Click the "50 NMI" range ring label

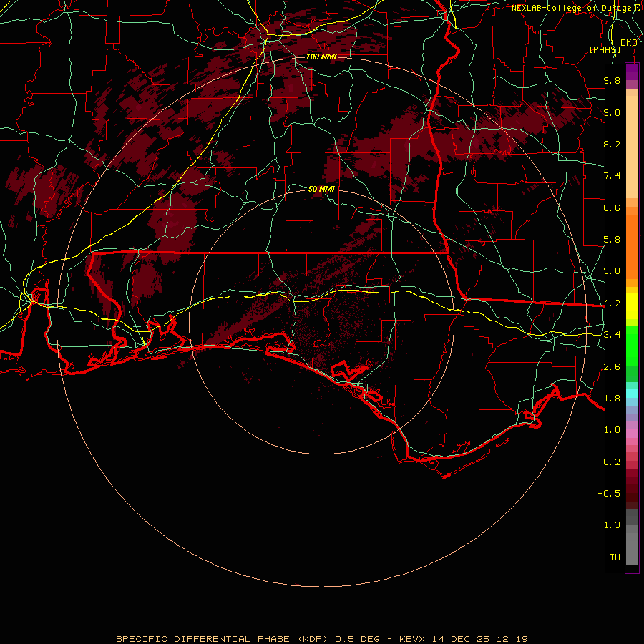[321, 189]
